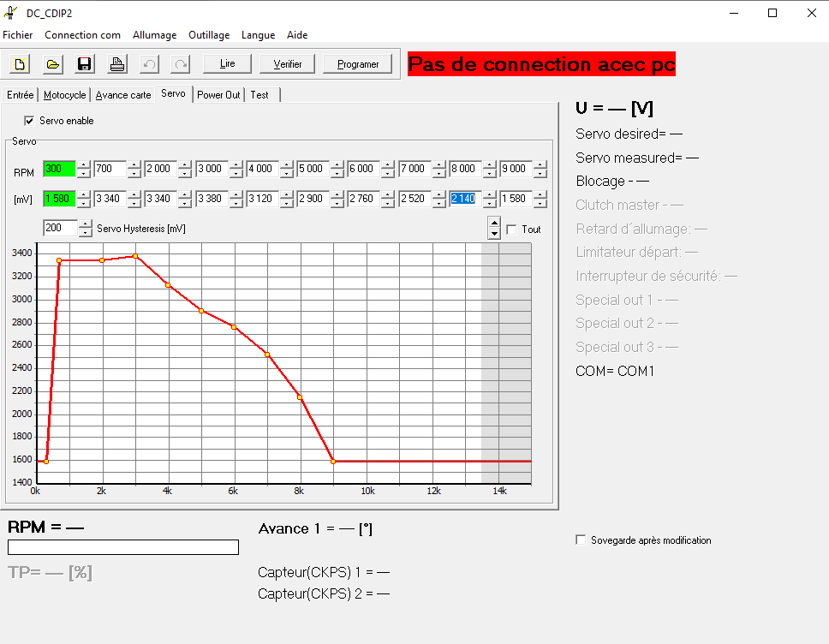
Task: Click the Servo measured readout text
Action: pos(637,158)
